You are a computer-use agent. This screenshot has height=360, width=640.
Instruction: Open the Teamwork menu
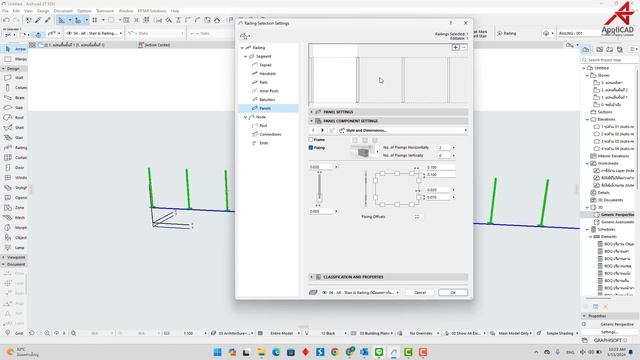point(105,11)
